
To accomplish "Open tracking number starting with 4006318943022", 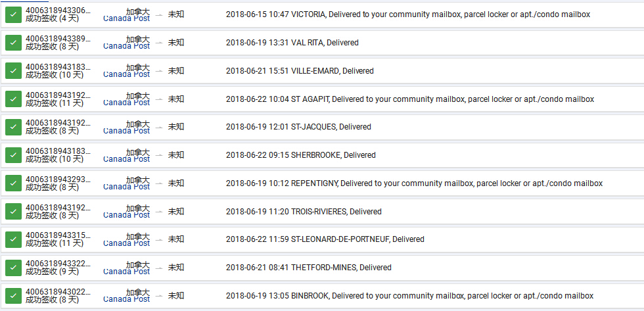I will (58, 292).
